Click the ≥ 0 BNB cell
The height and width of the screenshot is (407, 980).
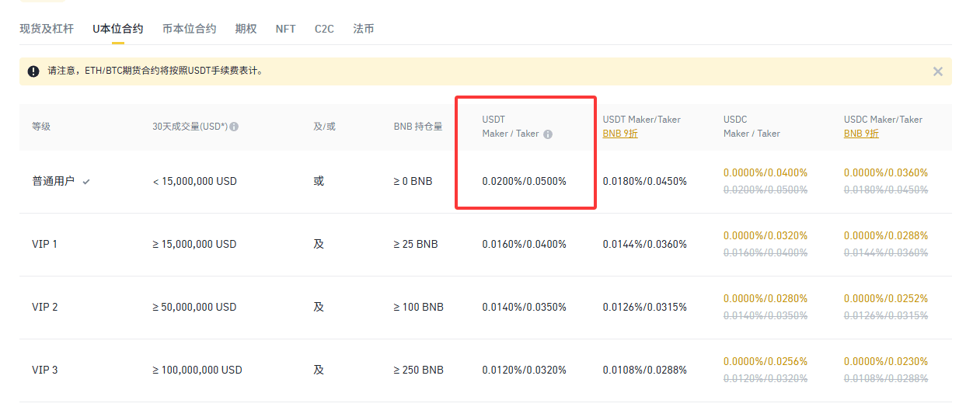(x=413, y=181)
